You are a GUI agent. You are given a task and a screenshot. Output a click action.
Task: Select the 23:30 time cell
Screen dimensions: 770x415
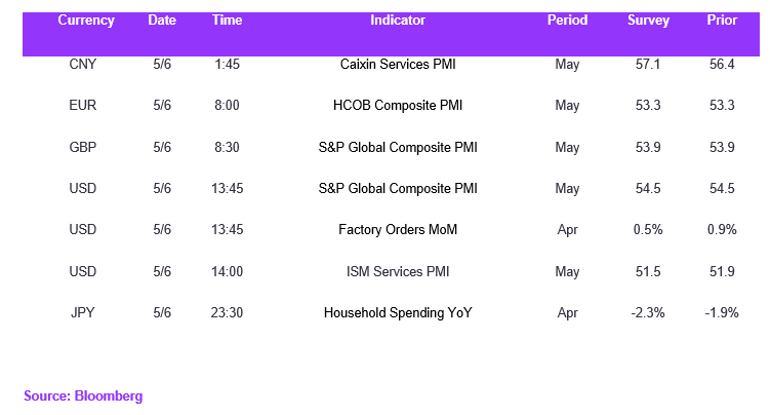pyautogui.click(x=227, y=313)
